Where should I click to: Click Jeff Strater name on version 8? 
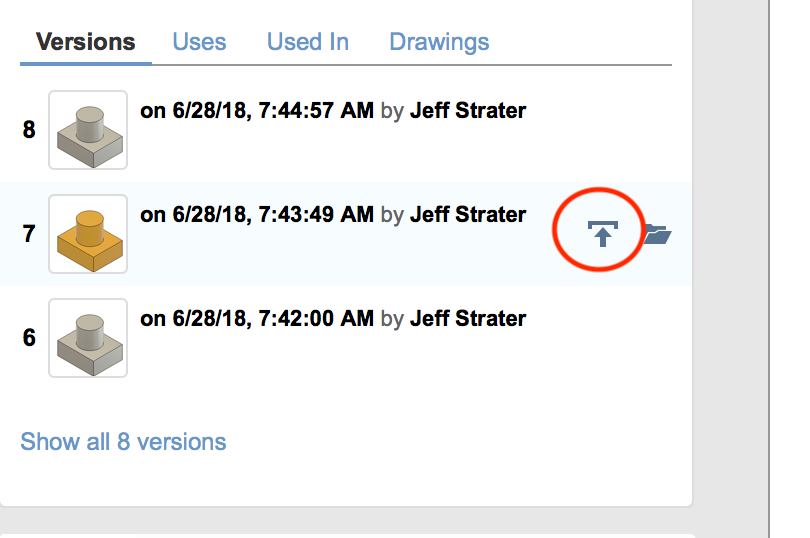pyautogui.click(x=468, y=111)
